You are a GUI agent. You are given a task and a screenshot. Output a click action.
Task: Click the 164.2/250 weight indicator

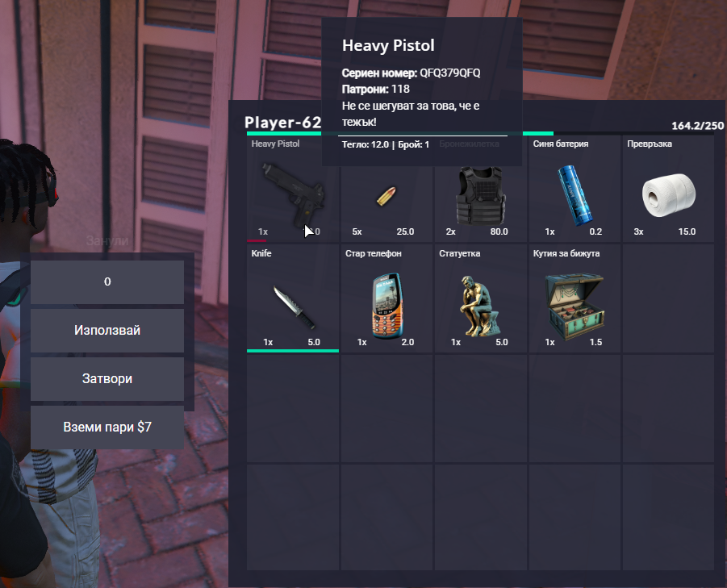coord(697,126)
